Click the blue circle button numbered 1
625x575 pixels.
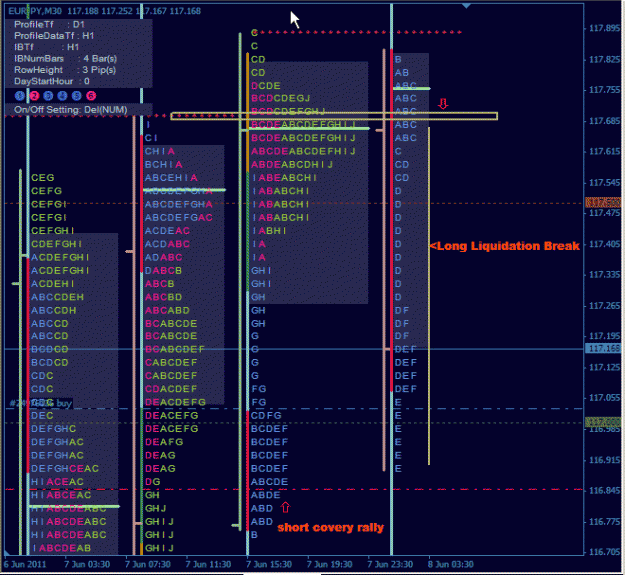[19, 96]
